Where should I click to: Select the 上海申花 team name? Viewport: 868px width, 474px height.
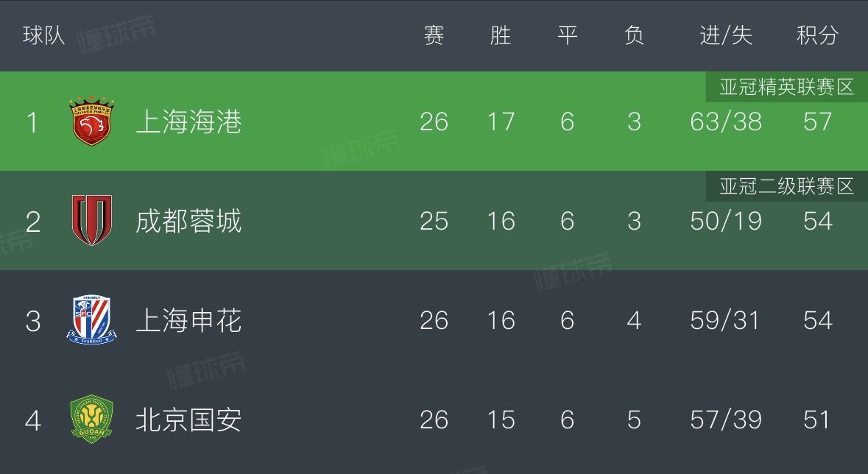click(188, 320)
